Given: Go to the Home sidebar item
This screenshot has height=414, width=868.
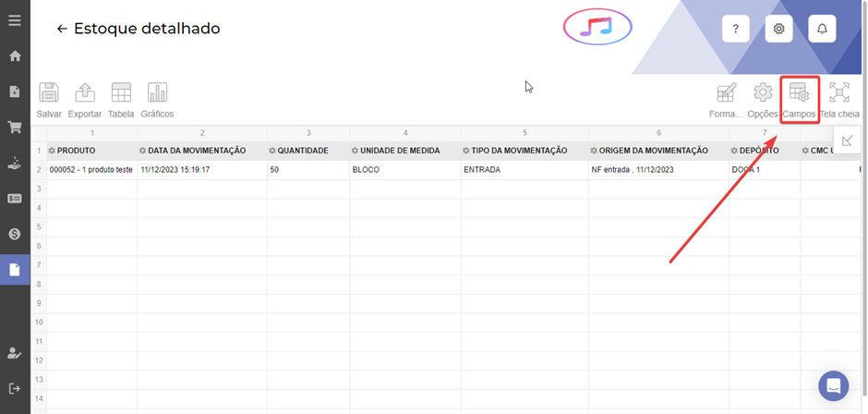Looking at the screenshot, I should coord(15,55).
